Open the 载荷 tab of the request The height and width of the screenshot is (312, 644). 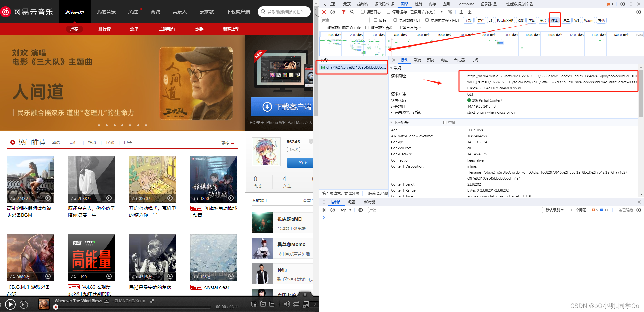click(418, 60)
